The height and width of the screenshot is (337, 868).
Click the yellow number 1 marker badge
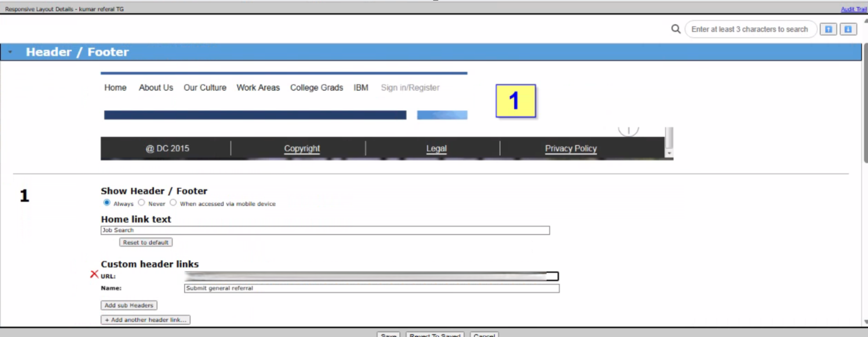(515, 101)
